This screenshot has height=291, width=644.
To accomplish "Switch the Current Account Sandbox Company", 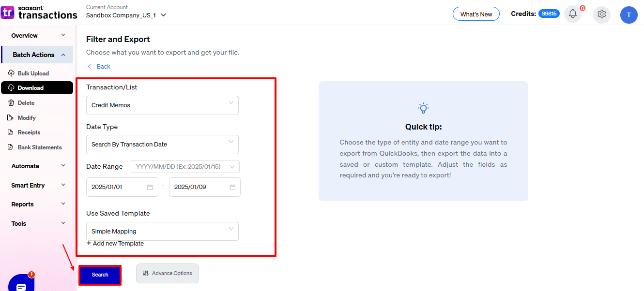I will (x=126, y=15).
